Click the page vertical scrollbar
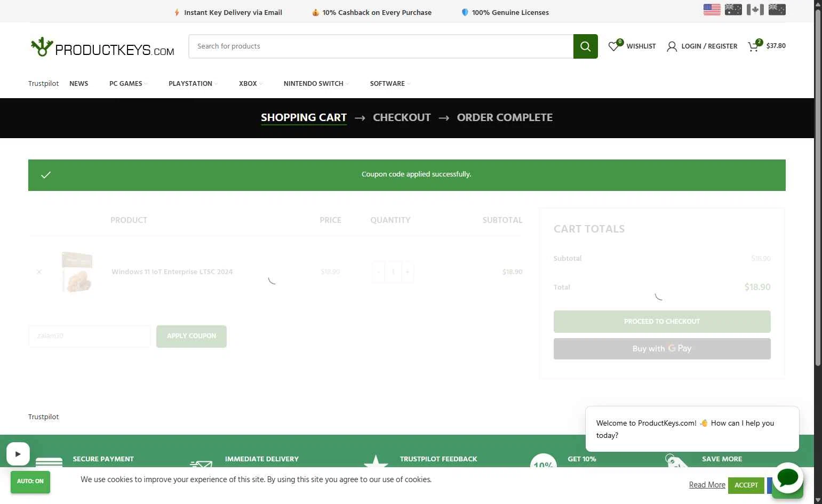Viewport: 822px width, 504px height. point(818,187)
